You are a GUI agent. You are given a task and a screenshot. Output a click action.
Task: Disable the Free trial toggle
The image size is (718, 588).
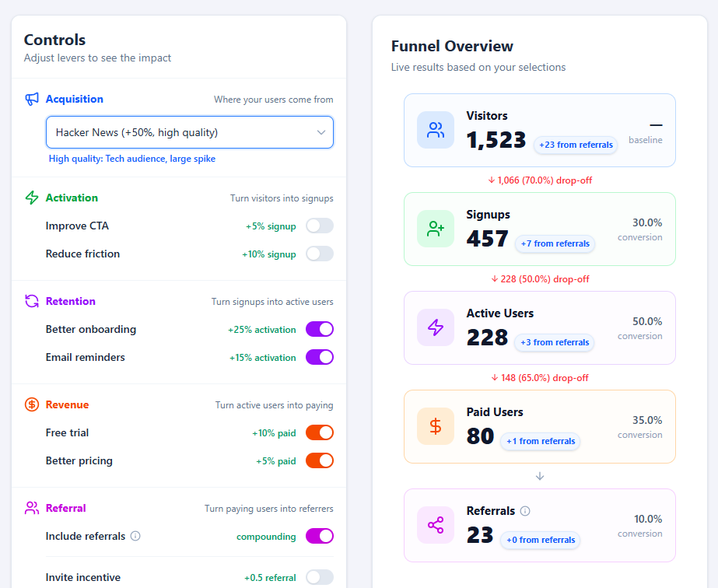click(x=320, y=432)
